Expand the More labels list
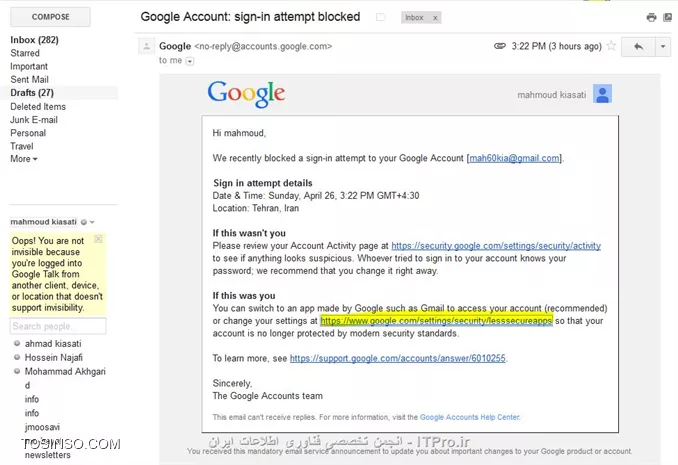This screenshot has width=678, height=465. tap(24, 159)
